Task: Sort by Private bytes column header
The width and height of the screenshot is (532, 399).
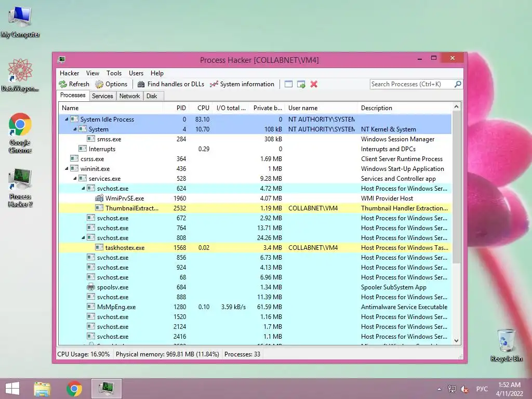Action: point(268,108)
